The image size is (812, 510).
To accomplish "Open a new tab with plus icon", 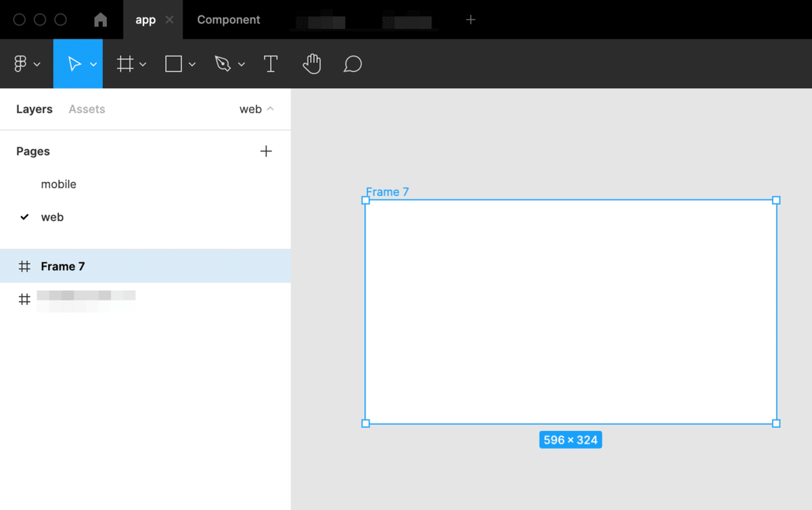I will point(471,20).
